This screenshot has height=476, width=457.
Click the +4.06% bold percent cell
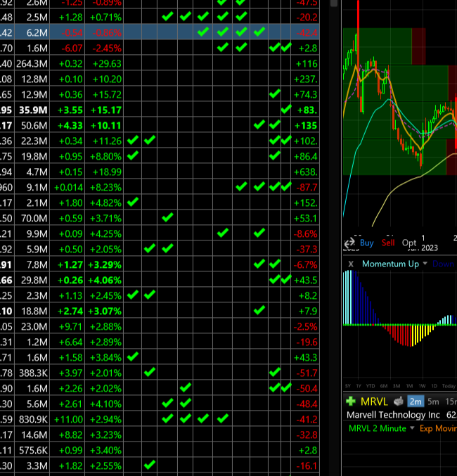coord(105,281)
